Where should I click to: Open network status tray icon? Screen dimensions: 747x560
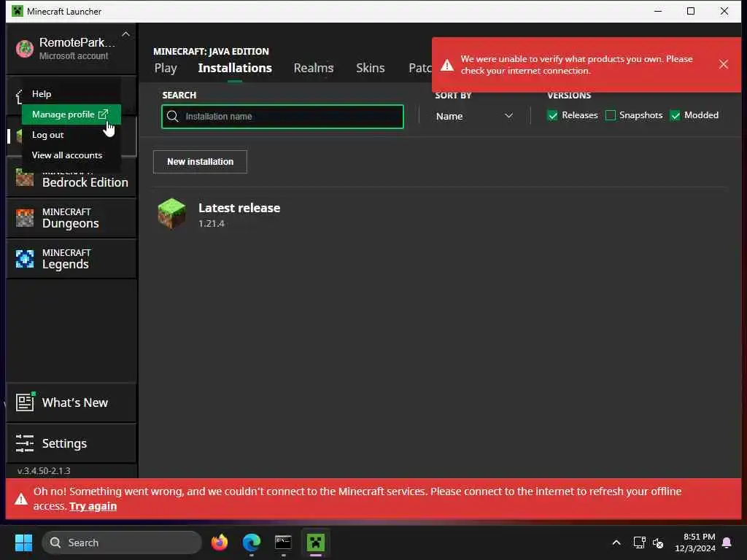639,542
